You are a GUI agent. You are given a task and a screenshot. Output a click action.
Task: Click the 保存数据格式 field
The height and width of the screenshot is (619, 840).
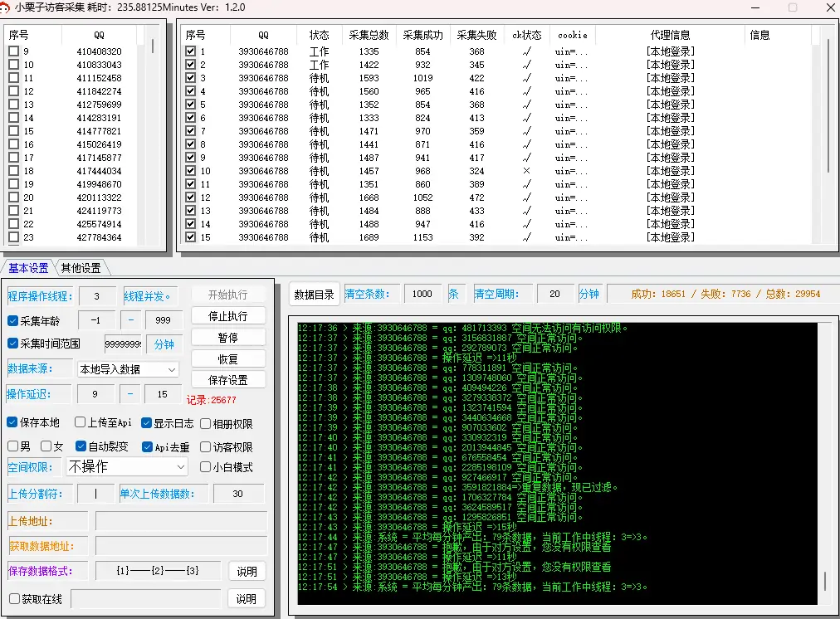(158, 571)
